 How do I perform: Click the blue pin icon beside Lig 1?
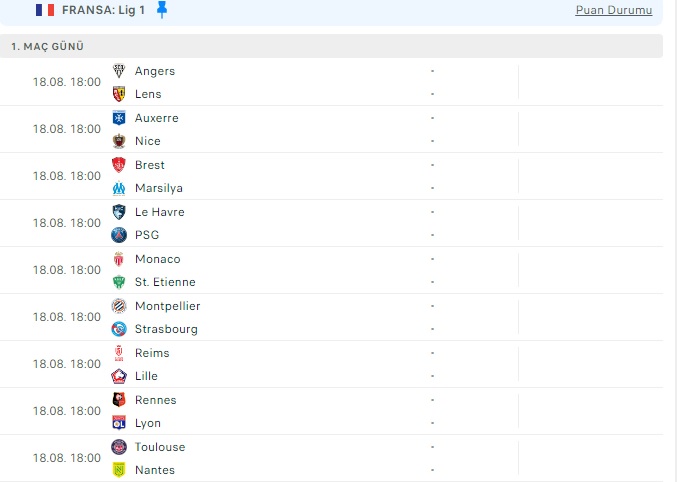(x=162, y=10)
